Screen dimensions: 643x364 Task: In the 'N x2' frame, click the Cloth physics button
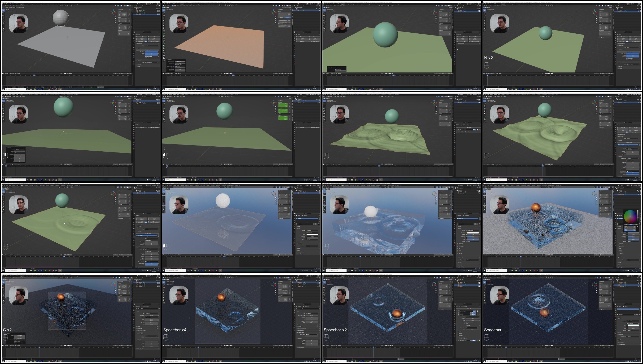[623, 40]
